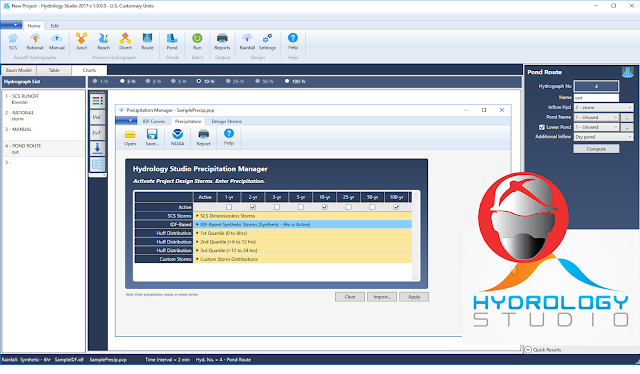The image size is (640, 374).
Task: Click Open in Precipitation Manager toolbar
Action: 130,138
